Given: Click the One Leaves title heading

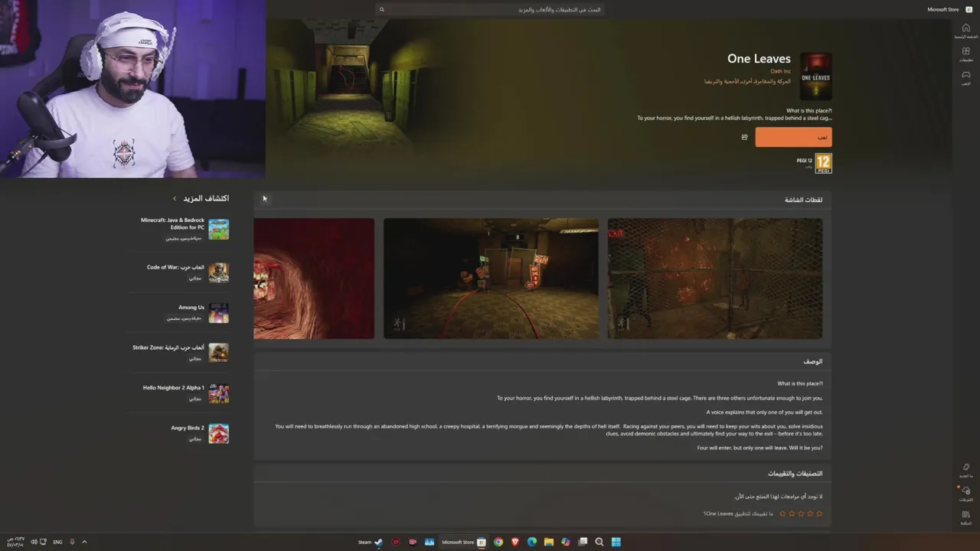Looking at the screenshot, I should (759, 58).
